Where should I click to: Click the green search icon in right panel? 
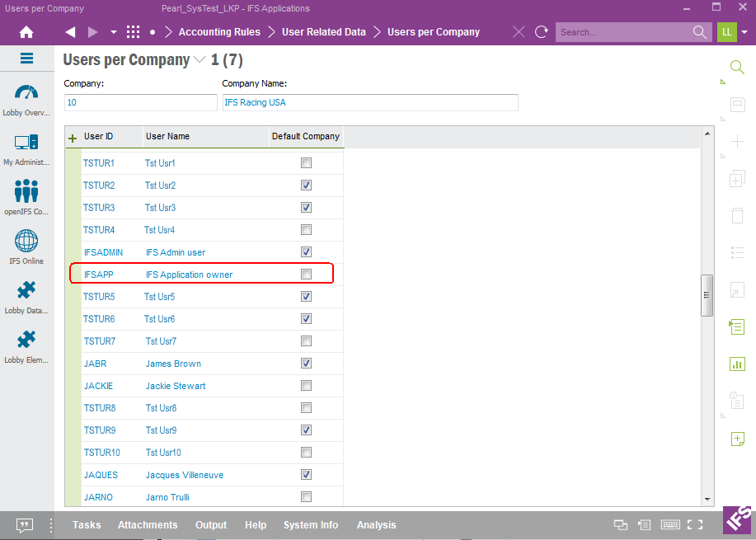click(x=737, y=67)
